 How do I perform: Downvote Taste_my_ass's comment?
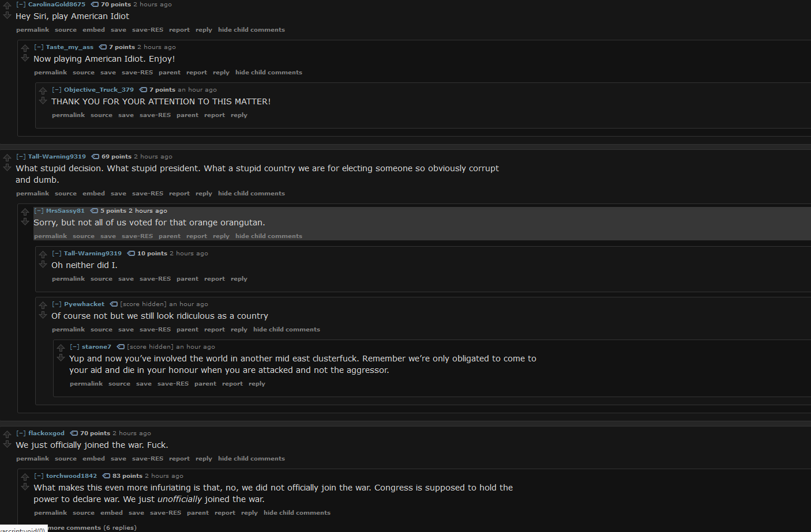(25, 58)
